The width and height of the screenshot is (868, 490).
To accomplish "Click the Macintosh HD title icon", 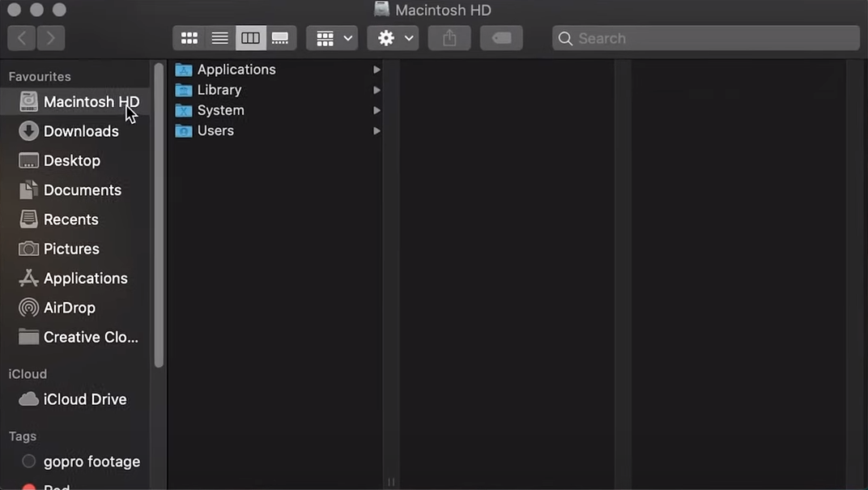I will [x=381, y=10].
